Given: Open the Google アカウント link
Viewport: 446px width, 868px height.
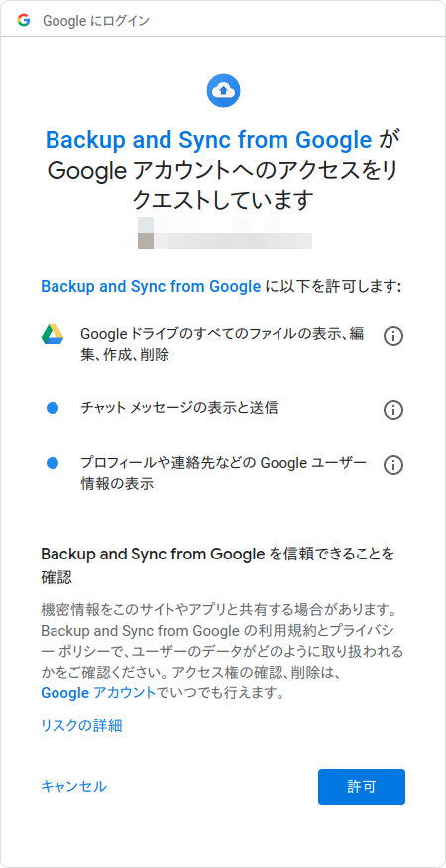Looking at the screenshot, I should click(98, 692).
